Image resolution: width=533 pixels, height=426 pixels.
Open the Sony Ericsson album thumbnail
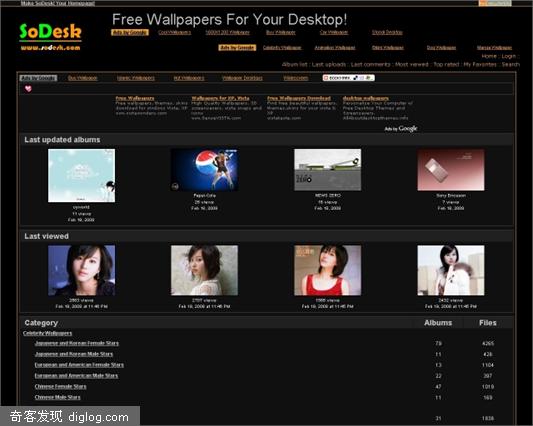coord(451,170)
